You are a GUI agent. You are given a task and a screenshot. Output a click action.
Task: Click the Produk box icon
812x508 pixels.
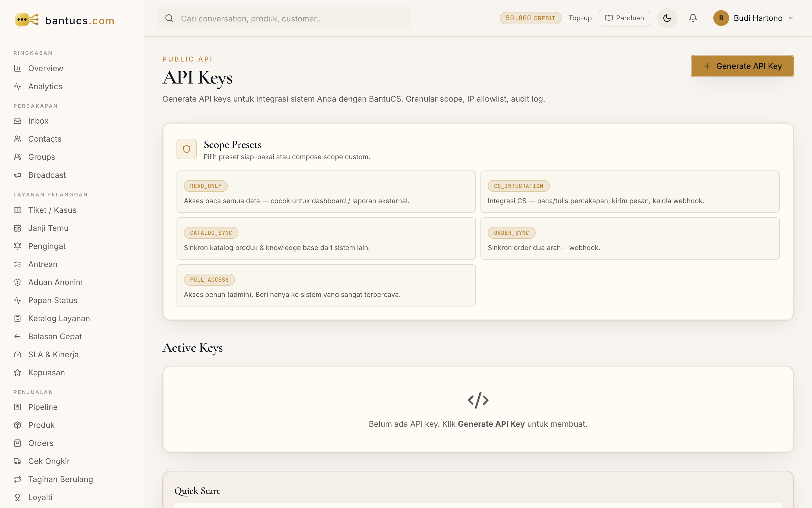coord(17,425)
